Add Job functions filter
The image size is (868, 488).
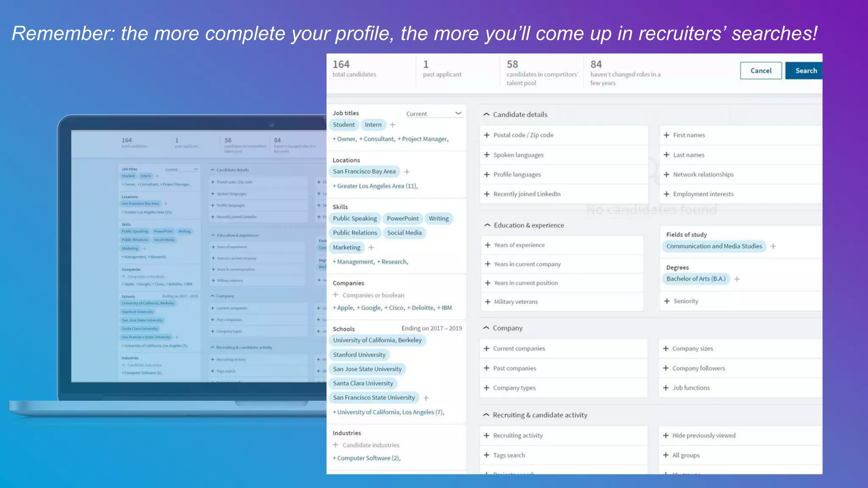[x=740, y=388]
